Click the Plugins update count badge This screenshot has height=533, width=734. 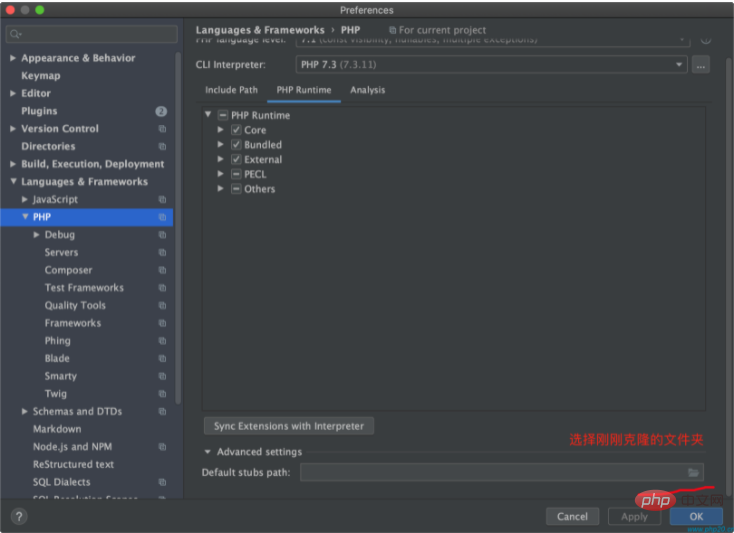click(161, 111)
